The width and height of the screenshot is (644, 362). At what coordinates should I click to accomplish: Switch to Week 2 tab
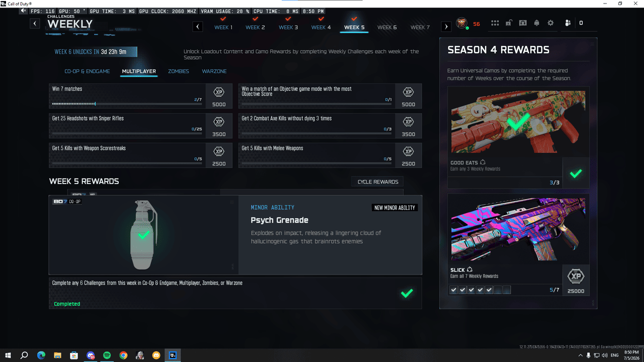click(255, 27)
